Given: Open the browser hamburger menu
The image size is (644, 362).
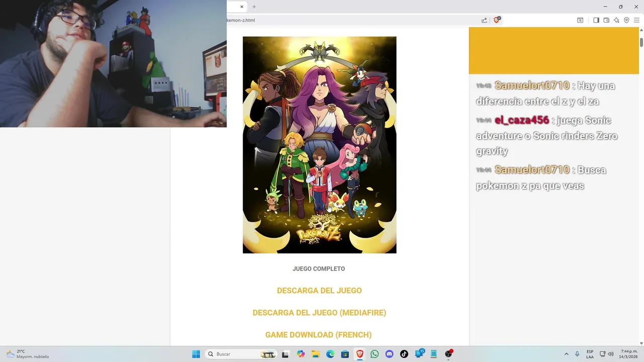Looking at the screenshot, I should 636,20.
